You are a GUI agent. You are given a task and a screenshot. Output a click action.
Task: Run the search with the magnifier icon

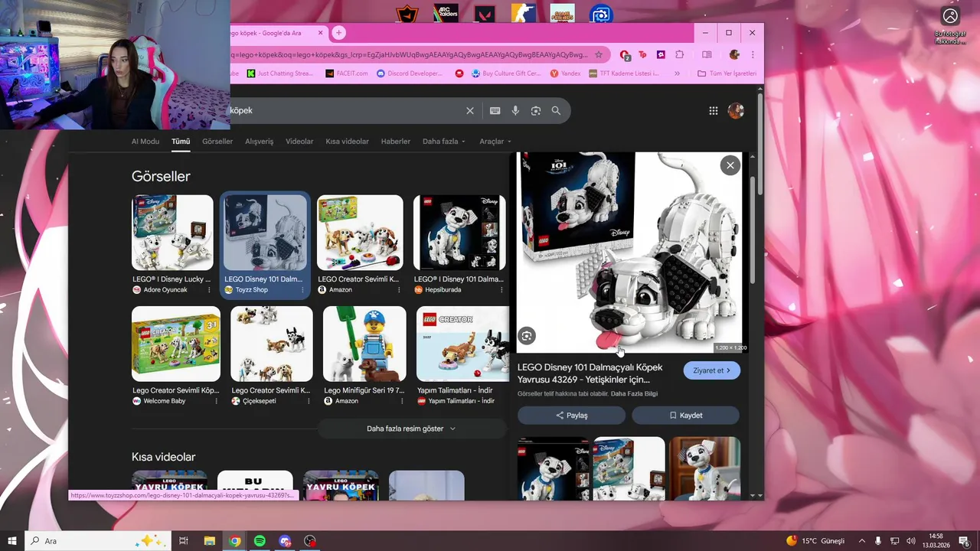pyautogui.click(x=556, y=111)
